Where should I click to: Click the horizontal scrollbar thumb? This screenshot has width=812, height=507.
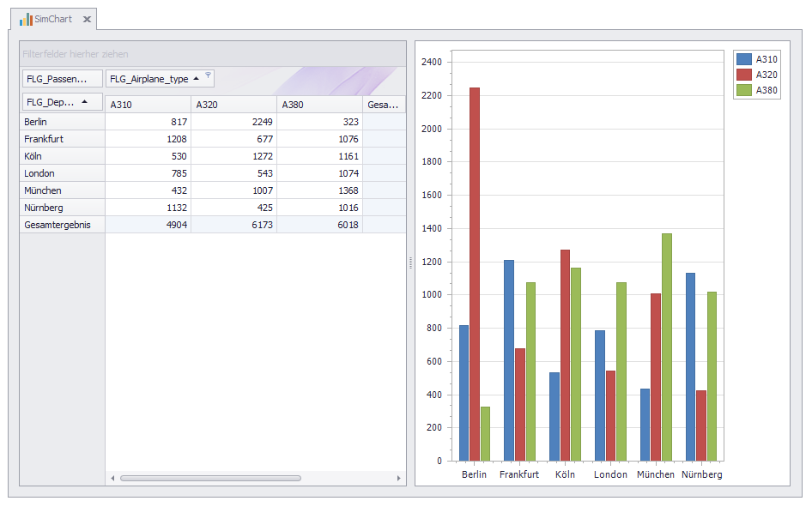[x=210, y=478]
